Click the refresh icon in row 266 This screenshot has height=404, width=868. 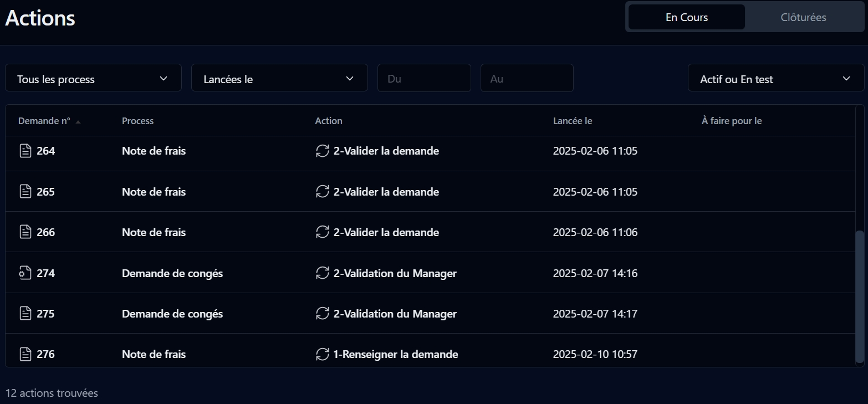point(322,232)
